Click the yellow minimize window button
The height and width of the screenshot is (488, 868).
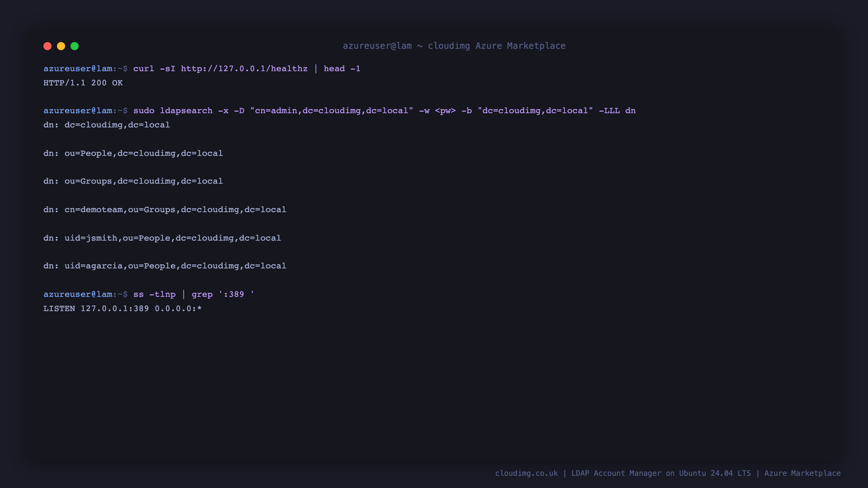click(x=61, y=46)
